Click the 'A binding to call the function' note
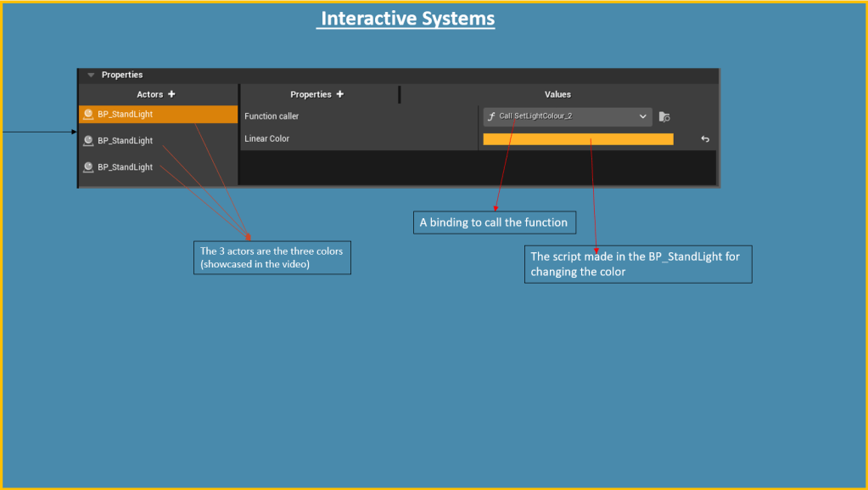The width and height of the screenshot is (868, 490). click(493, 222)
